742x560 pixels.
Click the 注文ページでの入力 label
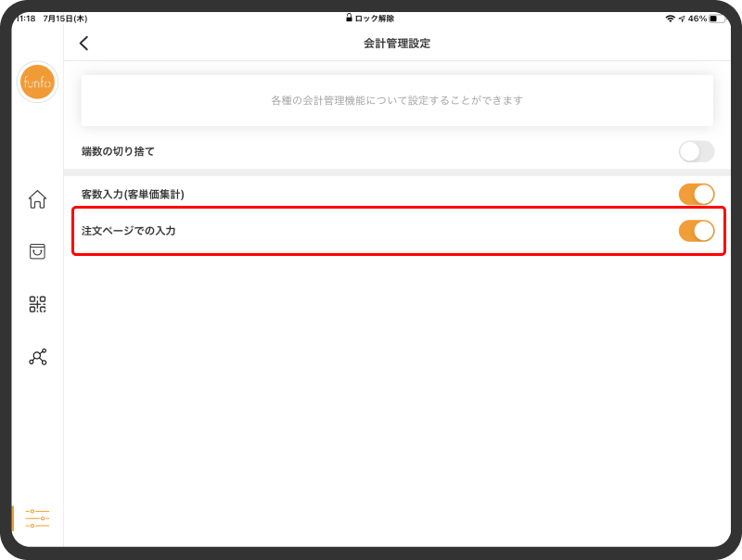pyautogui.click(x=128, y=231)
